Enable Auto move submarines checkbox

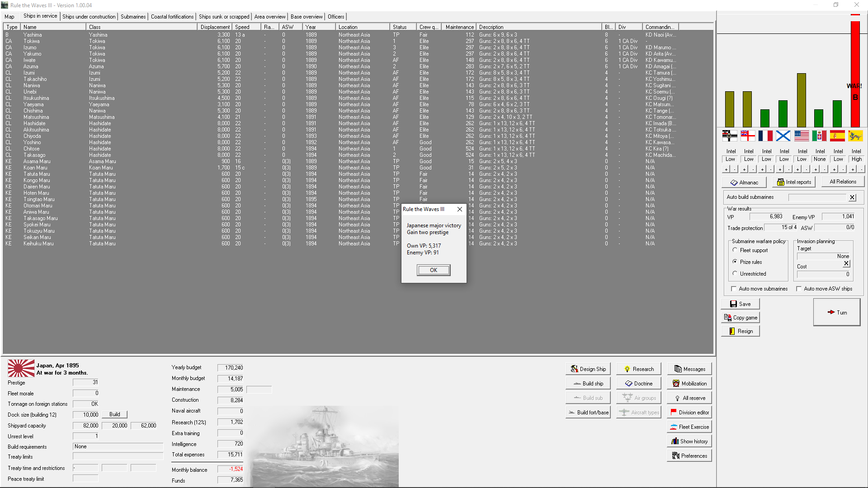pyautogui.click(x=734, y=289)
